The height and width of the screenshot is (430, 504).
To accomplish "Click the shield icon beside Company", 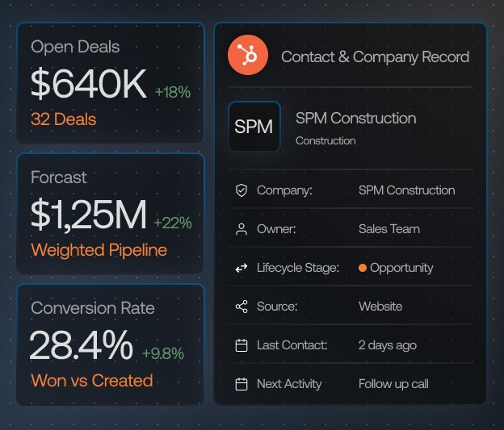I will click(241, 190).
